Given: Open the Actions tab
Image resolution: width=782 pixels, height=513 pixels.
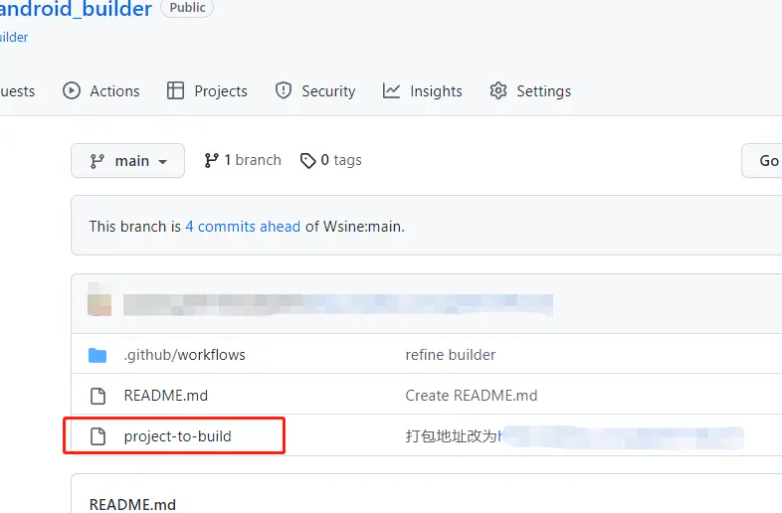Looking at the screenshot, I should [x=101, y=91].
